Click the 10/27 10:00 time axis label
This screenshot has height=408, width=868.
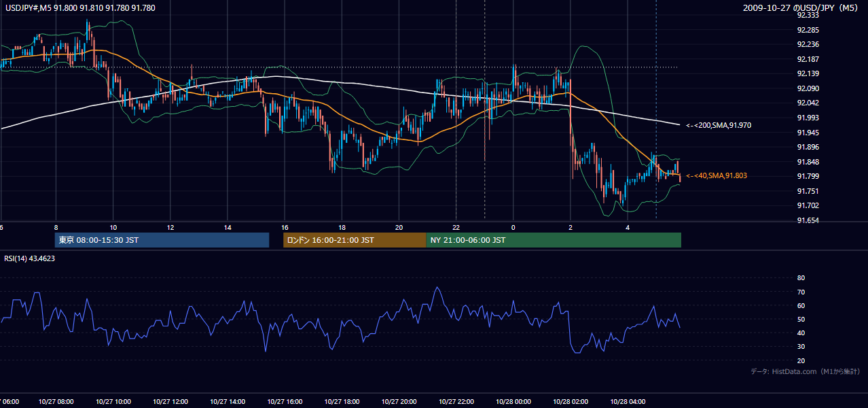coord(114,401)
